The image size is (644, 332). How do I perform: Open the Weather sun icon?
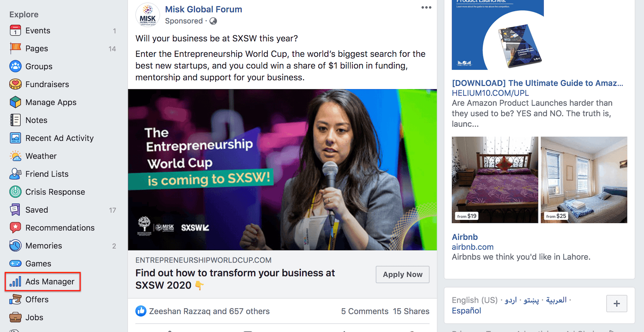pyautogui.click(x=15, y=156)
